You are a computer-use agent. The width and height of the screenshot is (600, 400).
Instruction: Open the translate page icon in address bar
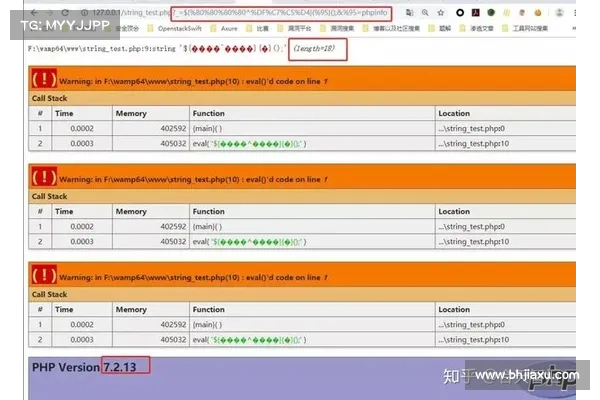(409, 13)
